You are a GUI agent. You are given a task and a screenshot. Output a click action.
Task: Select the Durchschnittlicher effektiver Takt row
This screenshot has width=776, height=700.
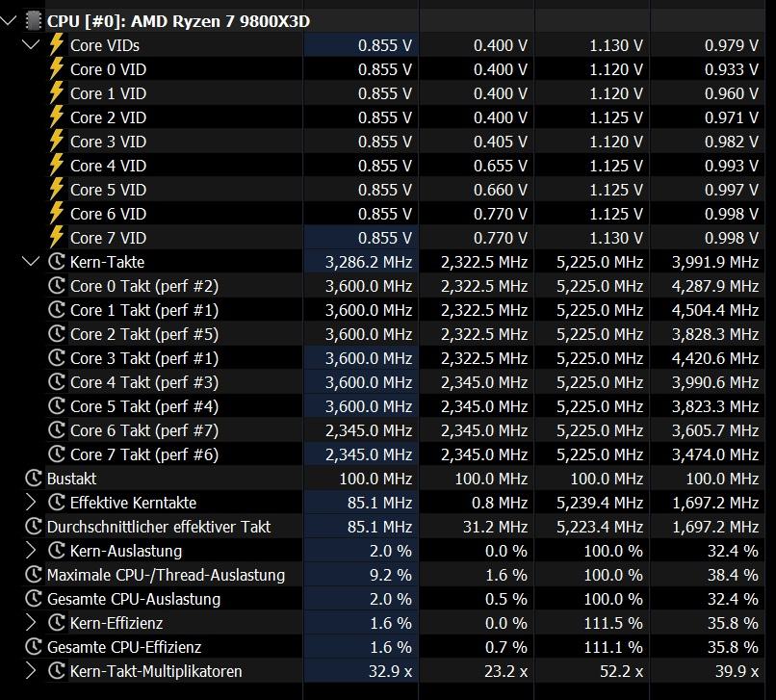(158, 527)
